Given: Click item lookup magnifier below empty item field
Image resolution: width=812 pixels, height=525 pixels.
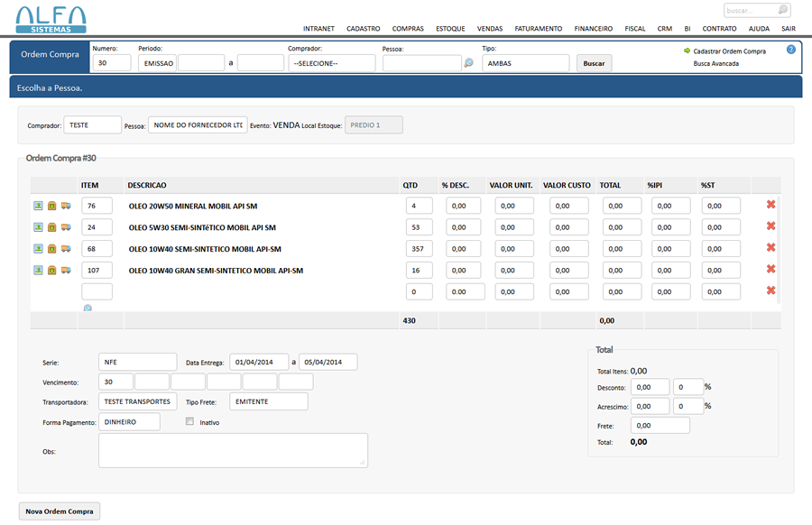Looking at the screenshot, I should 88,309.
